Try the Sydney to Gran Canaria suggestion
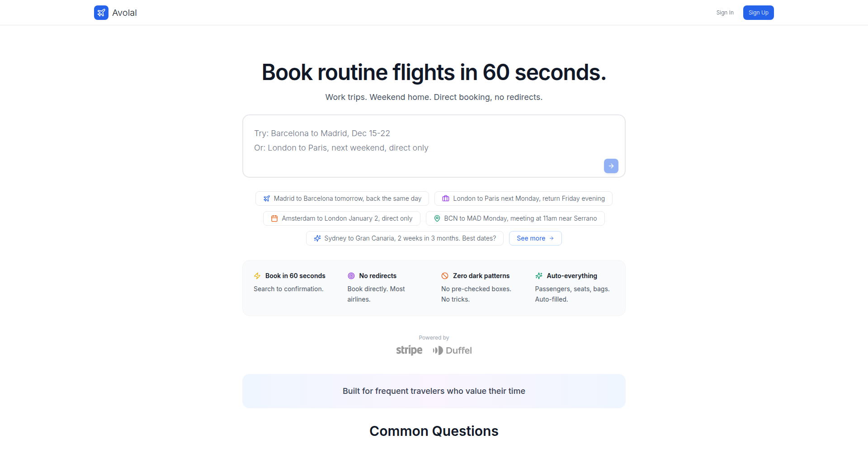This screenshot has height=449, width=868. coord(405,238)
